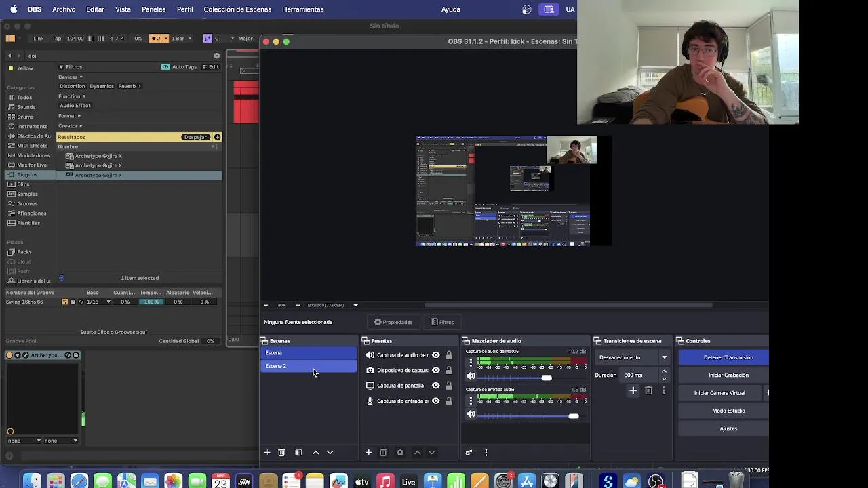Delete selected scene with trash icon

tap(281, 452)
